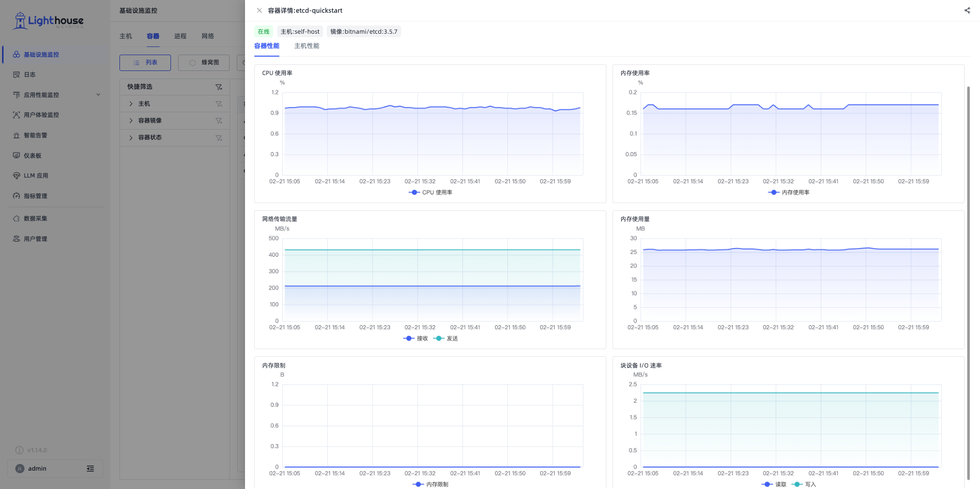The image size is (980, 489).
Task: Expand the 主机 quick filter group
Action: [x=131, y=104]
